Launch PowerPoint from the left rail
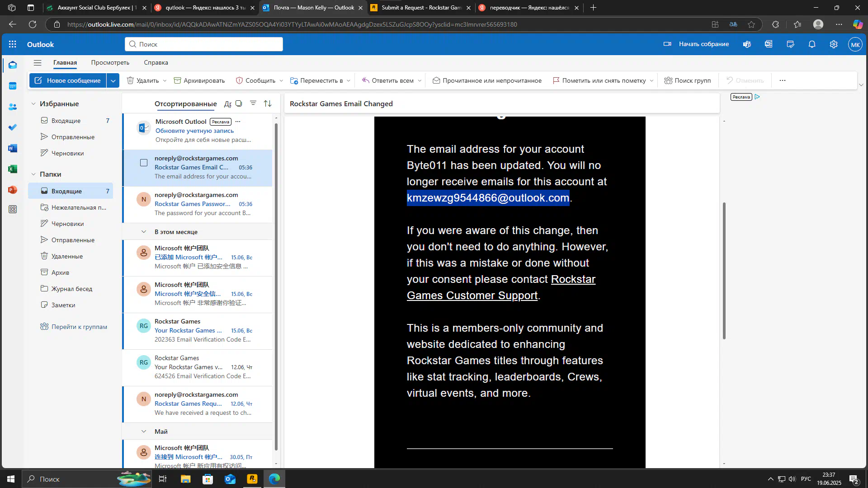Screen dimensions: 868x488 coord(13,190)
